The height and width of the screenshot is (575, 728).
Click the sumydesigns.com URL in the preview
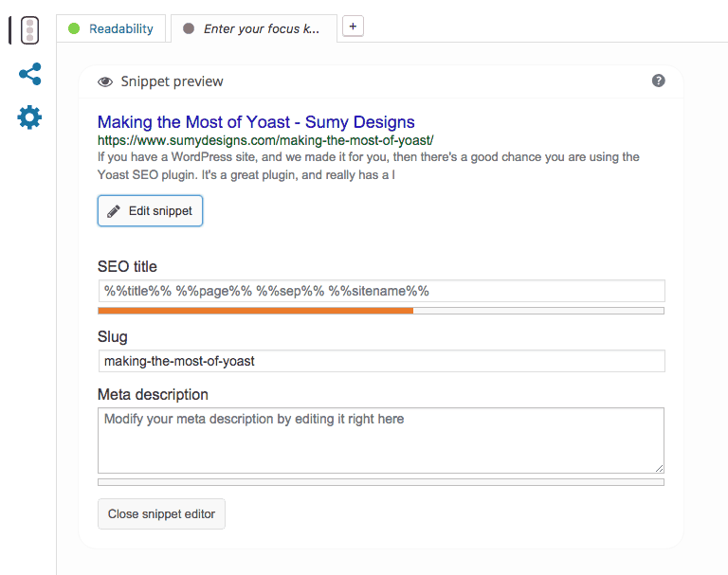(265, 140)
